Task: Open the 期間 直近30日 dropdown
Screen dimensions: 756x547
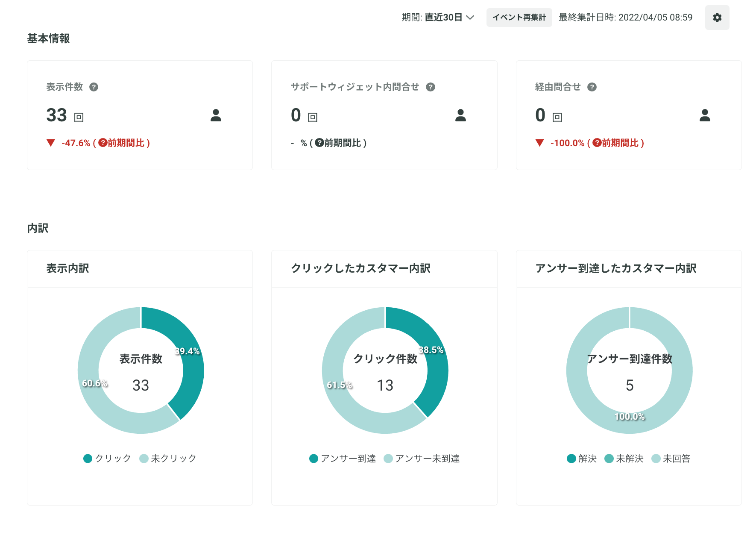Action: [438, 18]
